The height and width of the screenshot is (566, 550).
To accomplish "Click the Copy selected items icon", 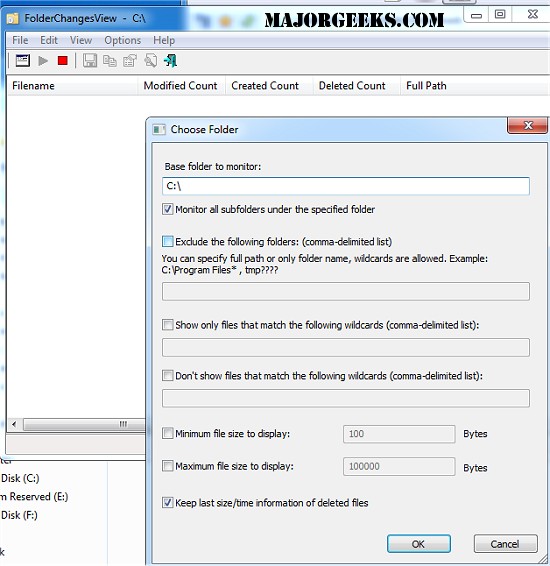I will [110, 61].
